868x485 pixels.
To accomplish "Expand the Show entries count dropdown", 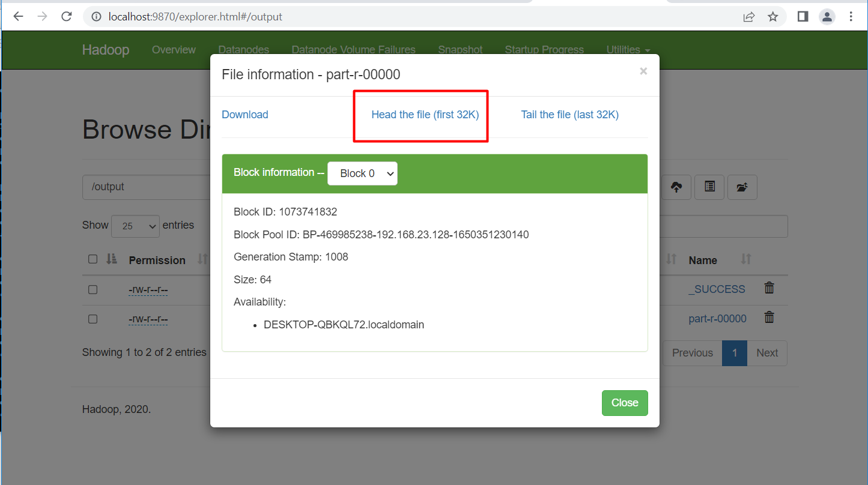I will 136,226.
